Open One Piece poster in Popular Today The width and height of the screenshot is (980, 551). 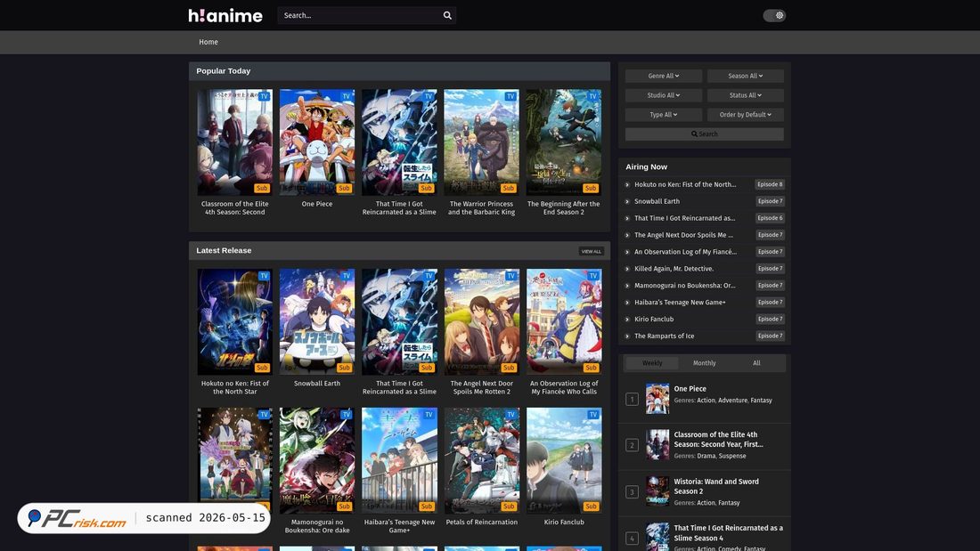click(x=317, y=142)
